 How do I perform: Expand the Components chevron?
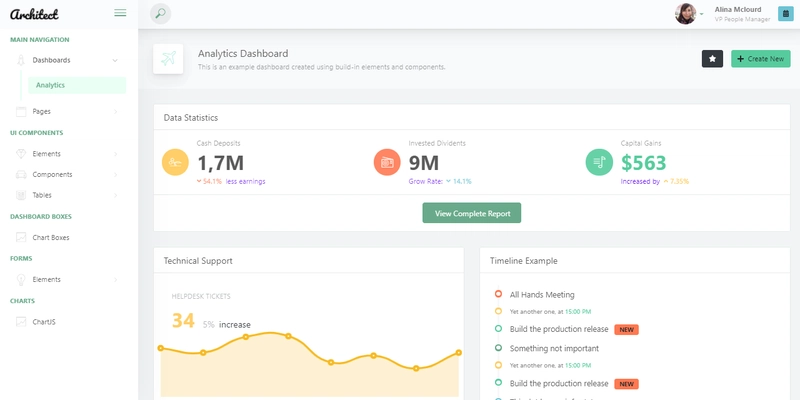point(115,174)
